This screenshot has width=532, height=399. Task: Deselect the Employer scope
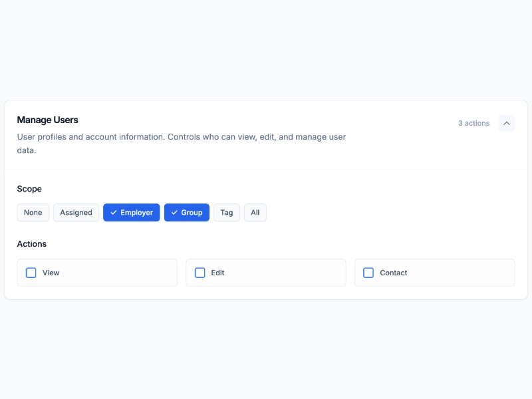131,212
